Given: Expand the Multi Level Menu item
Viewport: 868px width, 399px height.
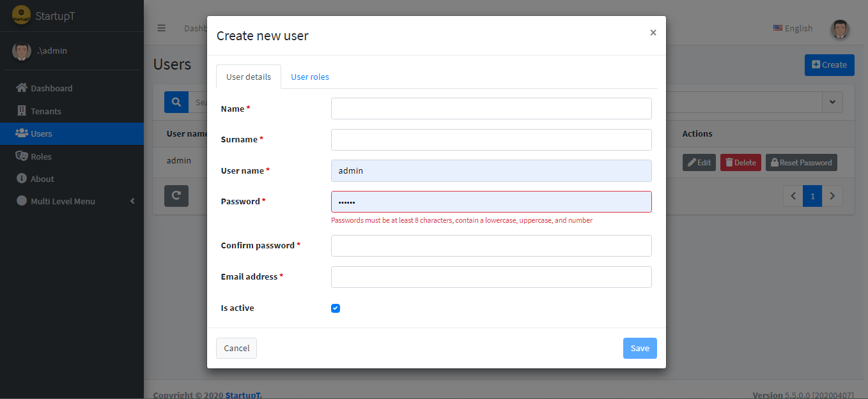Looking at the screenshot, I should click(63, 201).
